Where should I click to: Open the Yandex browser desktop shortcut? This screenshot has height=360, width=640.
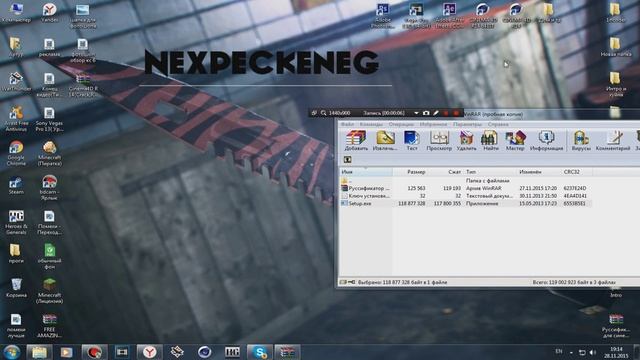coord(49,12)
